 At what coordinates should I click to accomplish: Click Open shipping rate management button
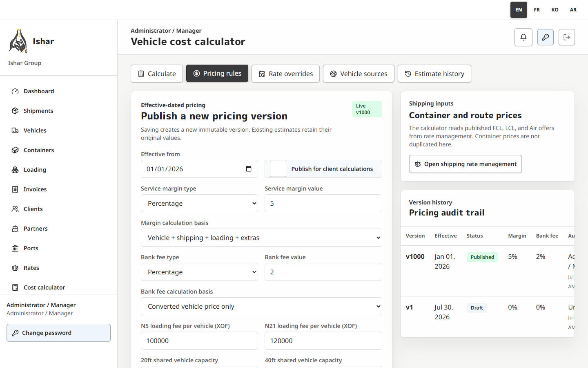[465, 164]
